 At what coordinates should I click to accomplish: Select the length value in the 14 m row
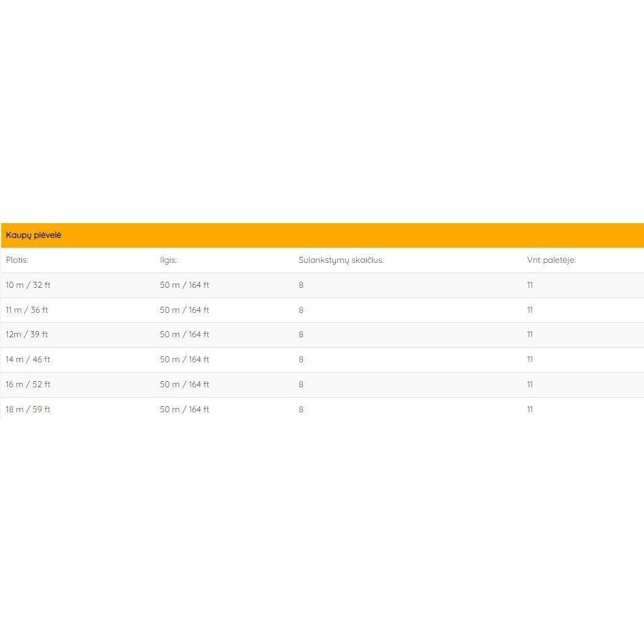click(x=184, y=359)
